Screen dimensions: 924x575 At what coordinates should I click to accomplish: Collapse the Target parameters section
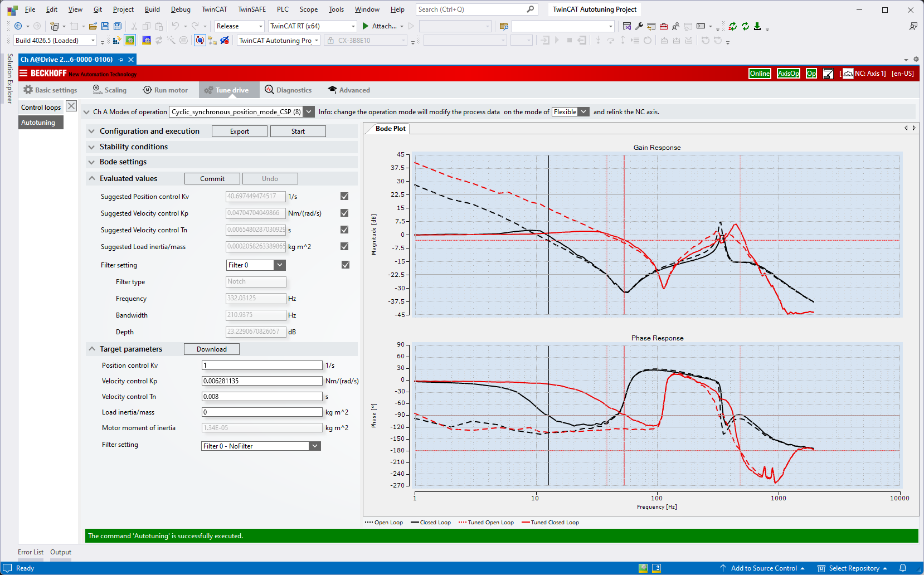tap(91, 349)
